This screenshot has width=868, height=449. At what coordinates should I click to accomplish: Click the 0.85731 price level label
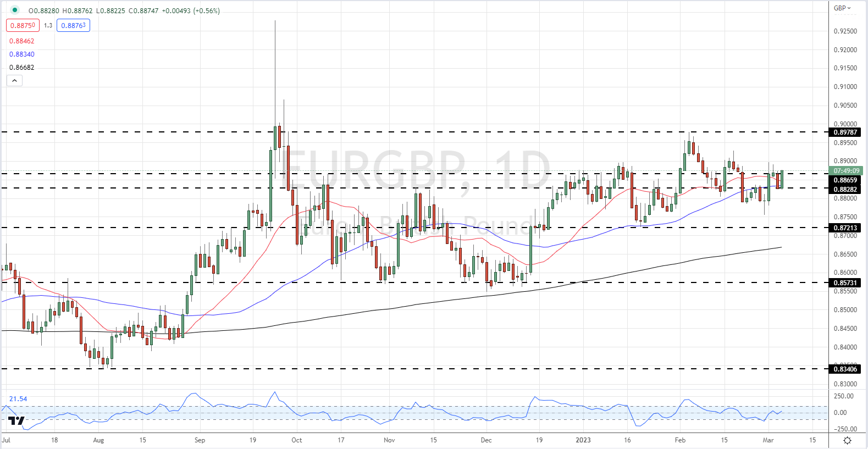tap(845, 283)
